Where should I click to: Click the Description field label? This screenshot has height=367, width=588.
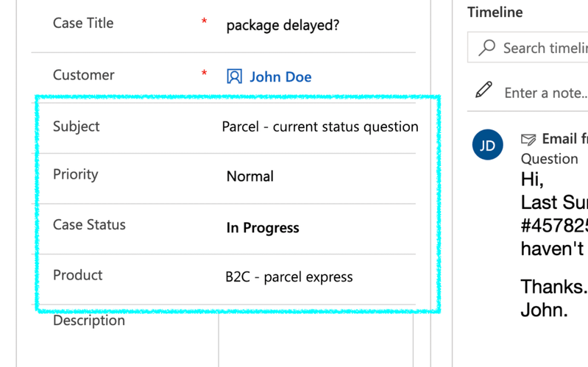(x=89, y=321)
